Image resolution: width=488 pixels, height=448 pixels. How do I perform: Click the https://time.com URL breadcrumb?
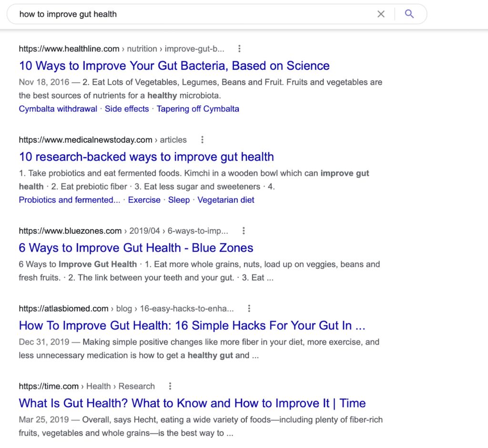[49, 387]
